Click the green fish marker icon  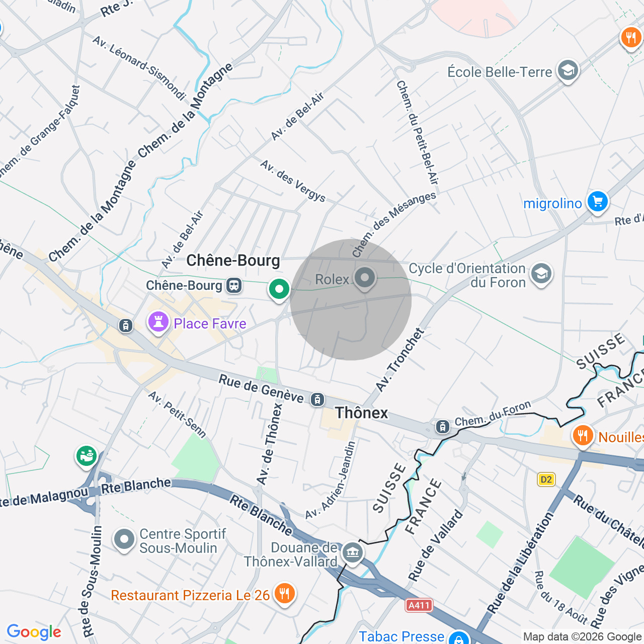coord(87,456)
